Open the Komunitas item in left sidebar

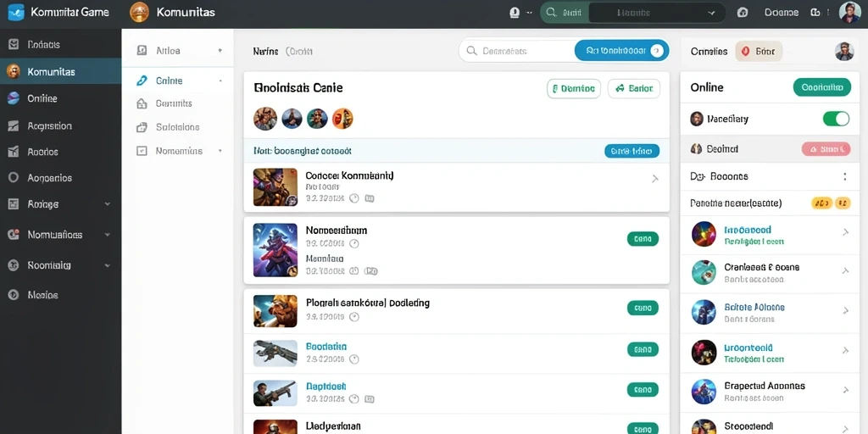[x=60, y=71]
